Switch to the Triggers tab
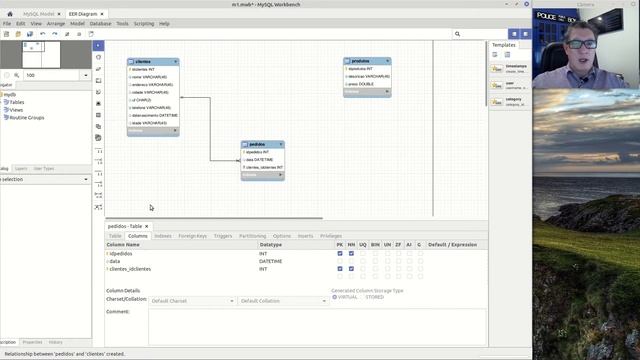This screenshot has width=640, height=360. tap(223, 236)
